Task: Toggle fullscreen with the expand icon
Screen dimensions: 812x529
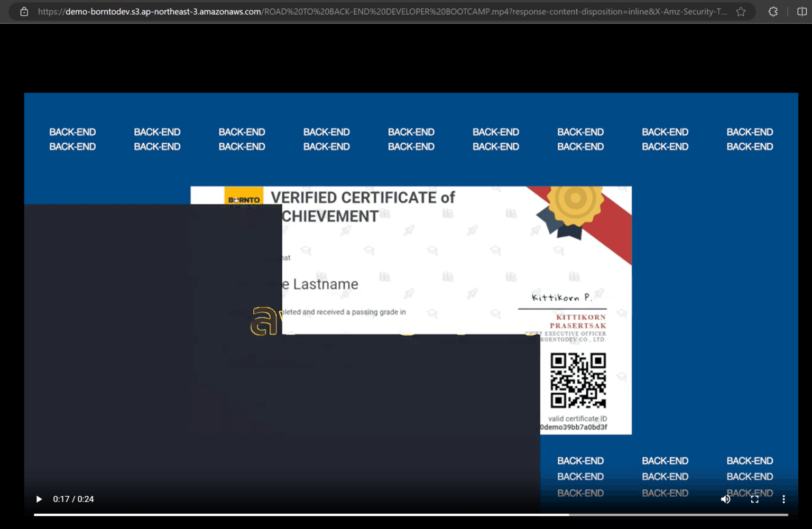Action: [x=754, y=499]
